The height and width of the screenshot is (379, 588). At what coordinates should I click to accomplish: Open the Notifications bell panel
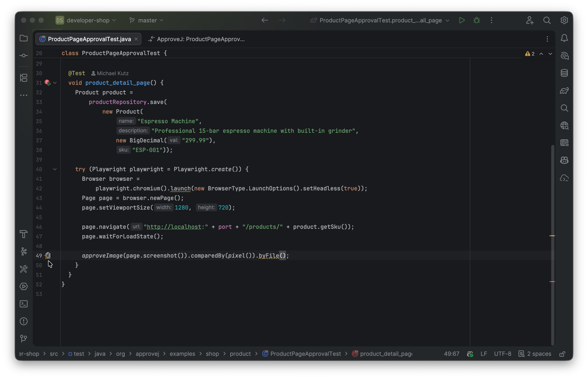point(564,38)
